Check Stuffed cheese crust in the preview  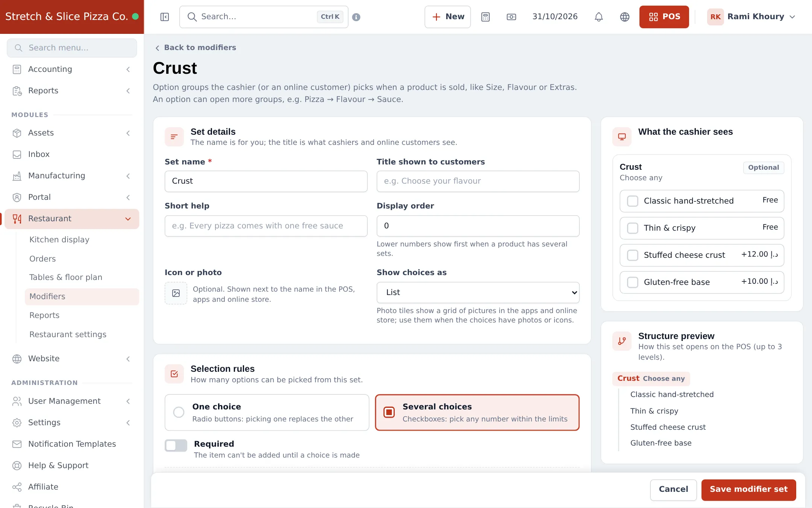coord(633,255)
